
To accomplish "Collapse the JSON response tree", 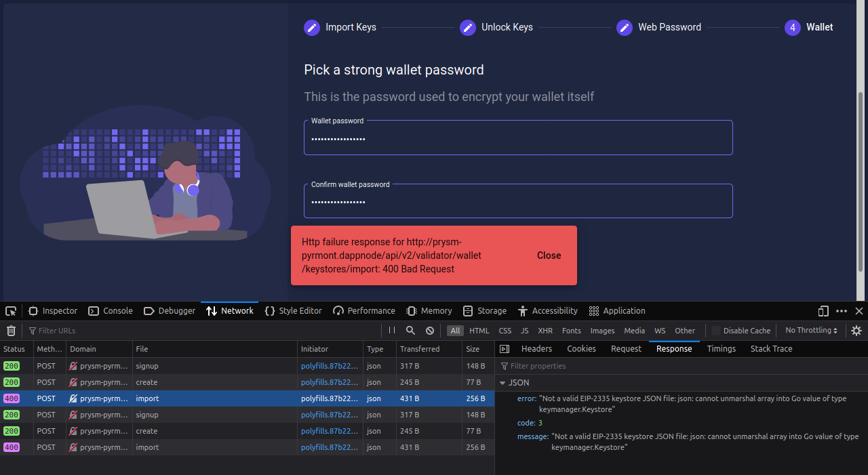I will tap(500, 382).
